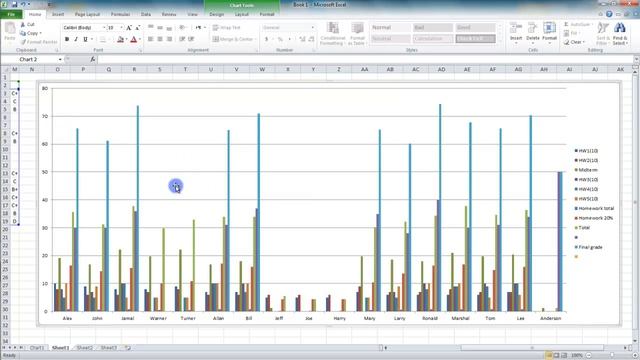This screenshot has width=640, height=360.
Task: Open the Chart Tools Format tab
Action: (267, 14)
